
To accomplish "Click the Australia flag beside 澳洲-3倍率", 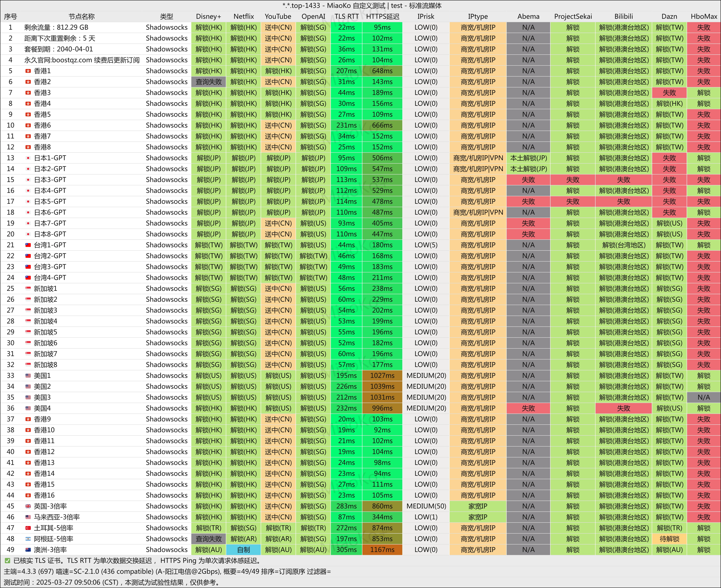I will [x=28, y=550].
